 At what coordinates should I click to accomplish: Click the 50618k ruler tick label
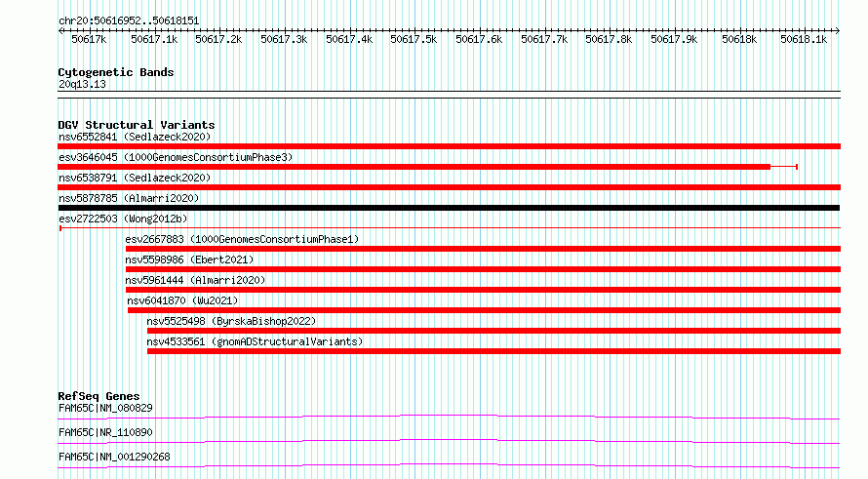pos(739,40)
